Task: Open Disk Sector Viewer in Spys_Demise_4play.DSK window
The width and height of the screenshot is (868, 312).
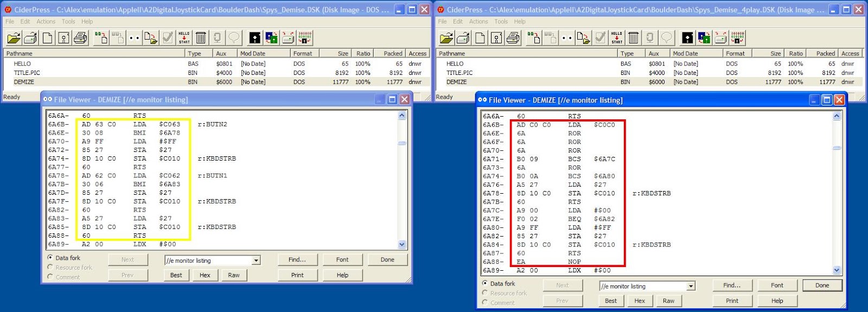Action: click(687, 37)
